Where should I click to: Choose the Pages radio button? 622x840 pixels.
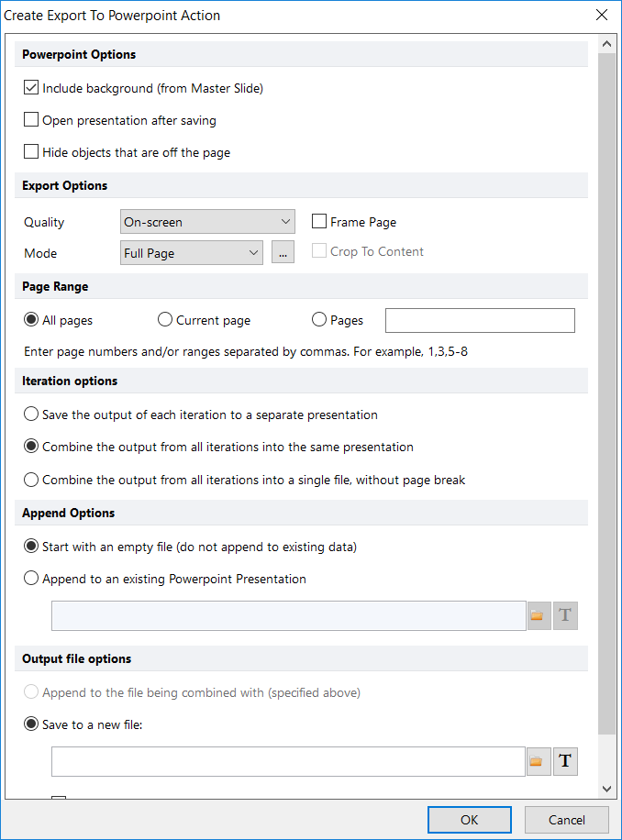coord(319,320)
